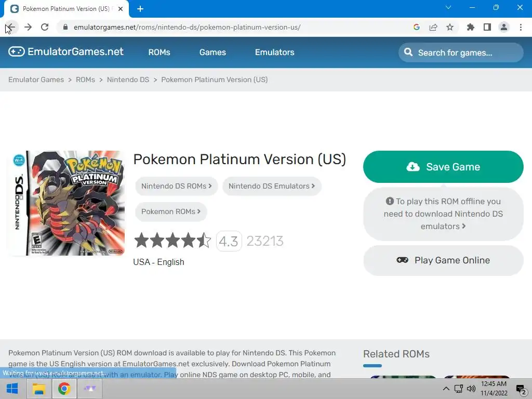Open the taskbar clock showing 12:45 AM

494,389
